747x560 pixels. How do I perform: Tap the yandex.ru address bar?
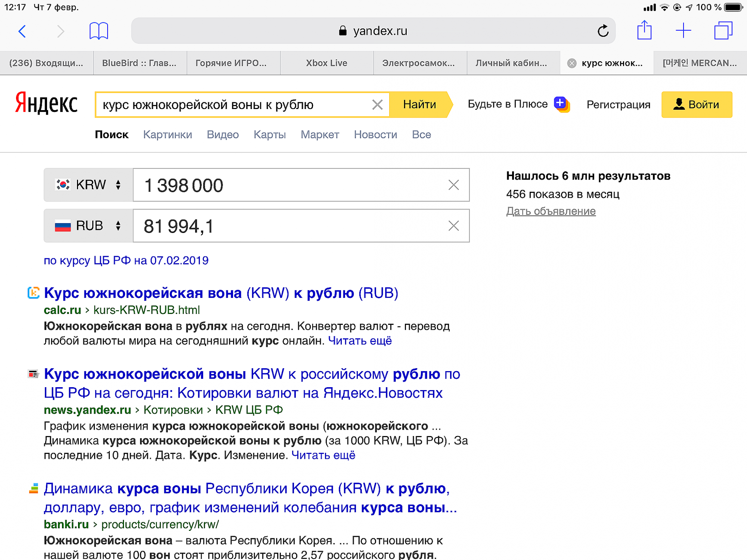[373, 31]
